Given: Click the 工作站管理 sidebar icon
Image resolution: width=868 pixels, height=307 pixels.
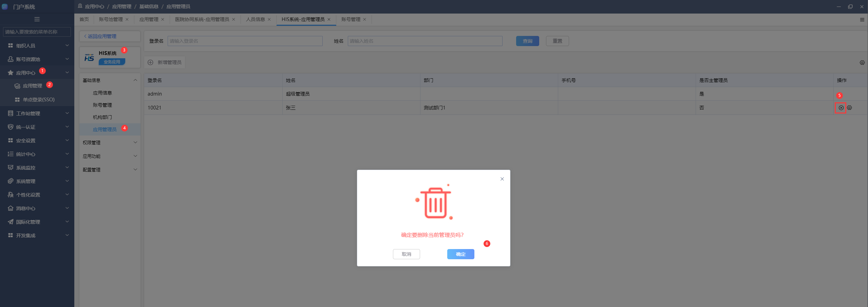Looking at the screenshot, I should pos(11,113).
